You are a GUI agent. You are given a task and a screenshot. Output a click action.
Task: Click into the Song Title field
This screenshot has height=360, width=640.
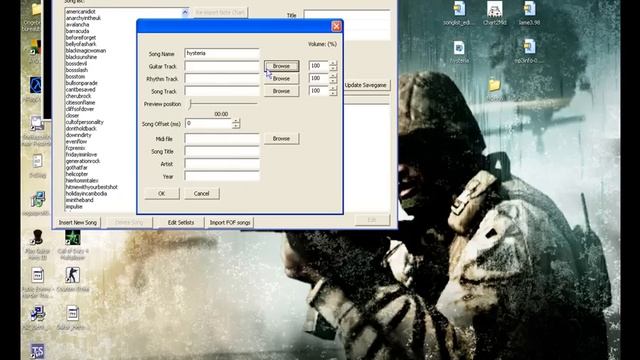222,151
